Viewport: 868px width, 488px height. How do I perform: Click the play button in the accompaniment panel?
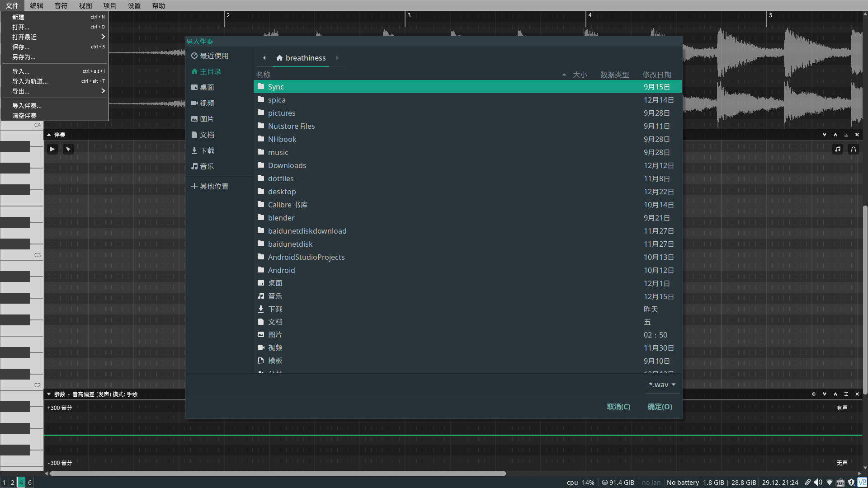point(52,149)
